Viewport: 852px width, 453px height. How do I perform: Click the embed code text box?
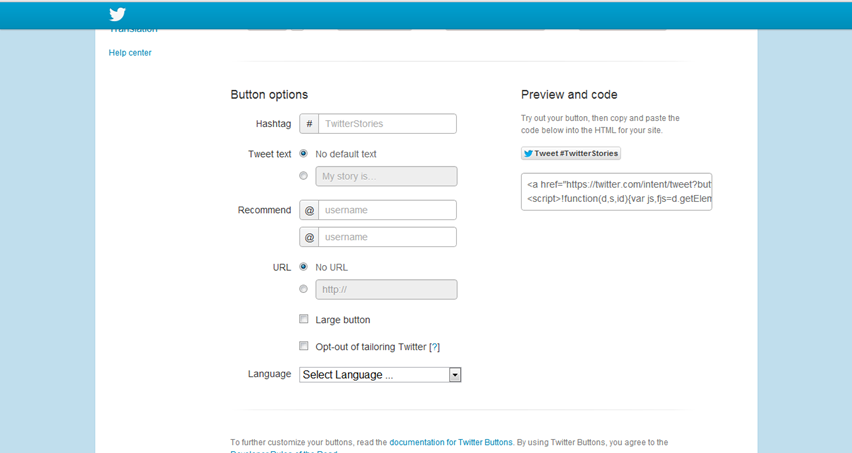(x=616, y=192)
